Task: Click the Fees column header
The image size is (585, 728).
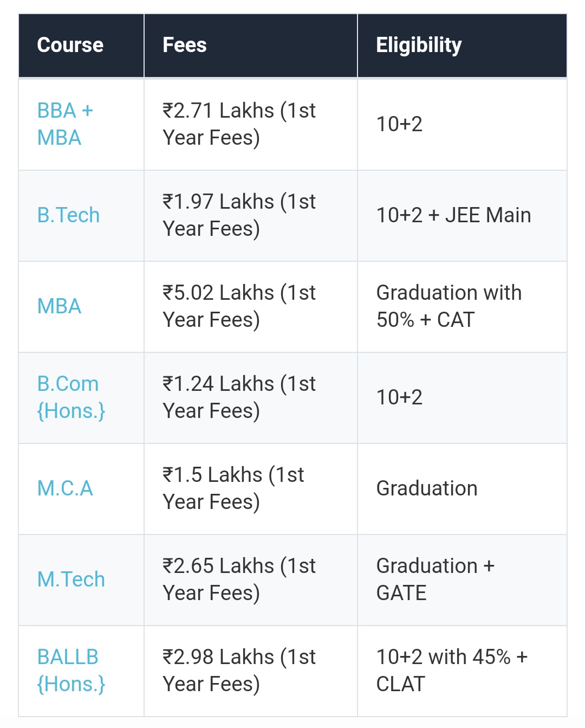Action: pyautogui.click(x=185, y=45)
